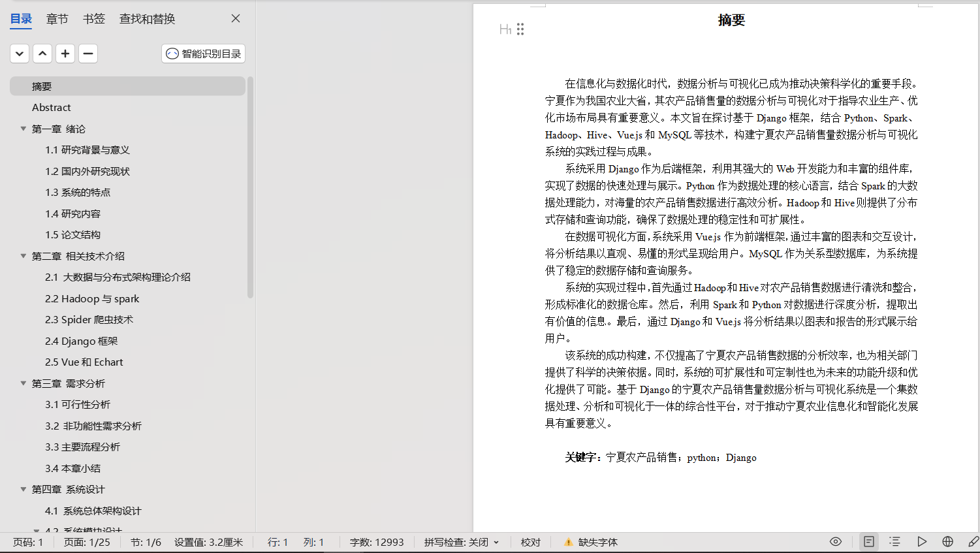Go to 3.3 主要流程分析
The height and width of the screenshot is (553, 980).
pyautogui.click(x=82, y=447)
